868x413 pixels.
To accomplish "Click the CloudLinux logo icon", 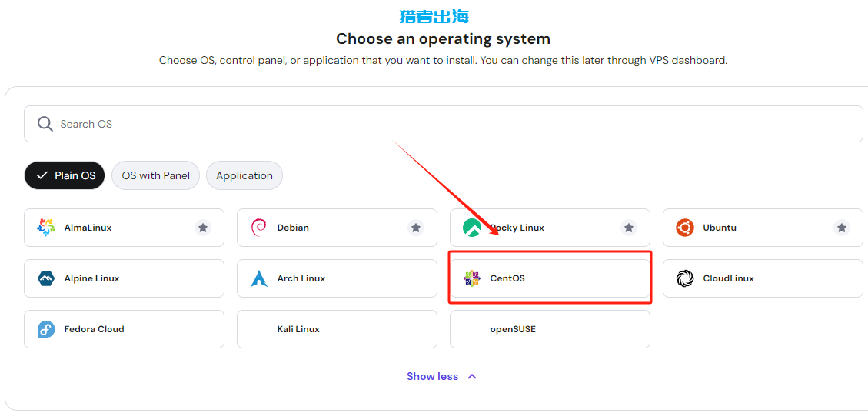I will [x=685, y=278].
